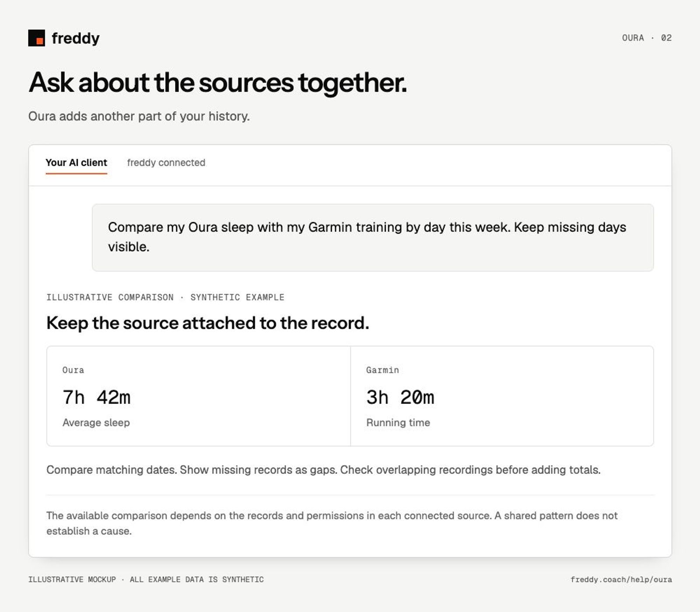Click the Garmin source label in card
The width and height of the screenshot is (700, 612).
click(x=382, y=370)
